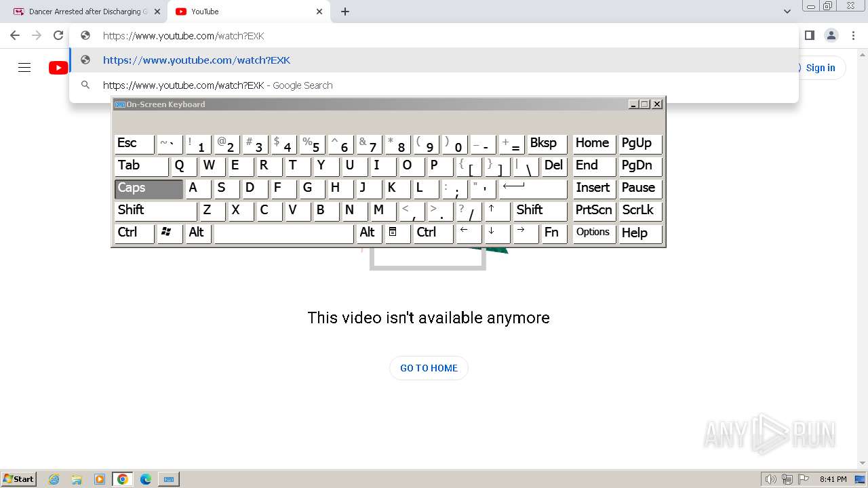The width and height of the screenshot is (868, 488).
Task: Select Chrome taskbar icon
Action: (123, 479)
